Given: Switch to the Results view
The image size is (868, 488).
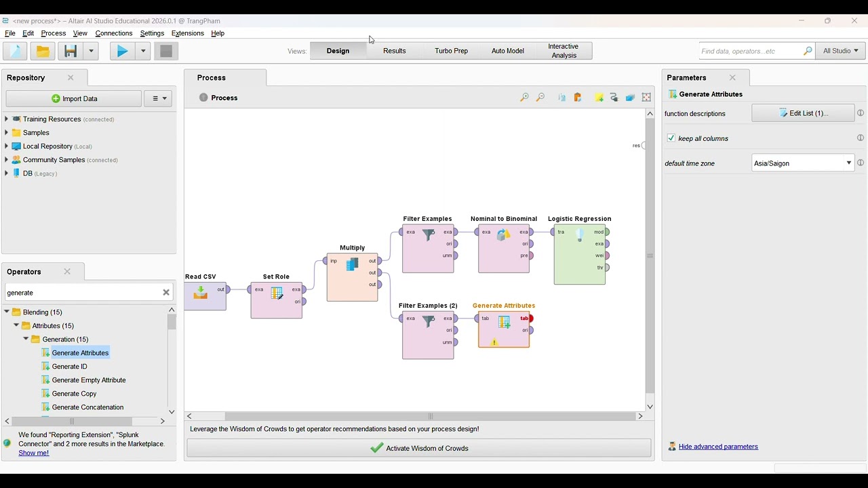Looking at the screenshot, I should click(x=395, y=52).
